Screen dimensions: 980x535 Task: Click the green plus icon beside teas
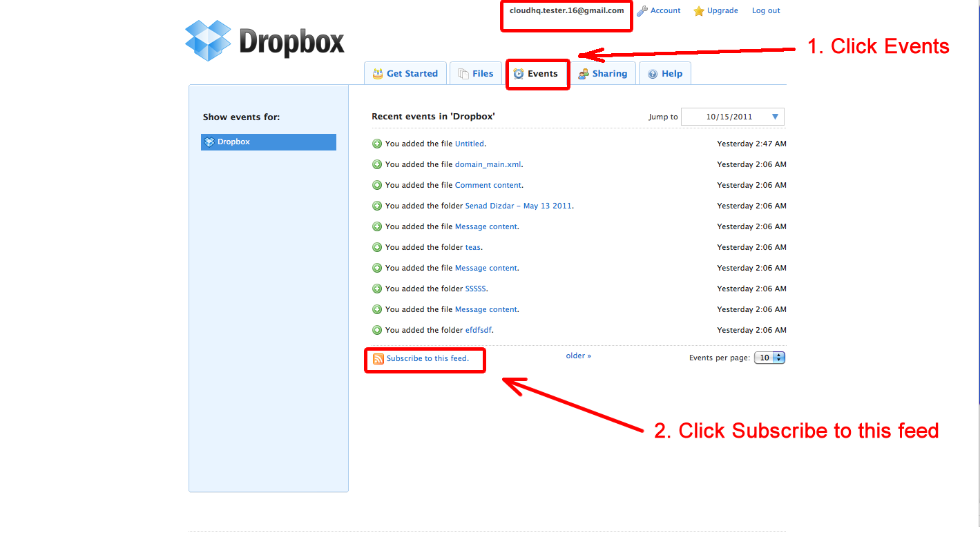coord(377,247)
